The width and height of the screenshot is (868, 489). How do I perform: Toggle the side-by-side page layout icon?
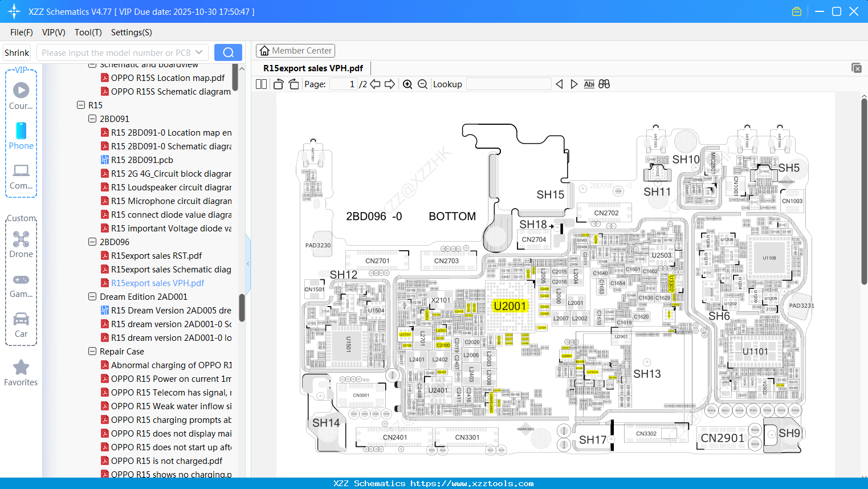tap(261, 84)
